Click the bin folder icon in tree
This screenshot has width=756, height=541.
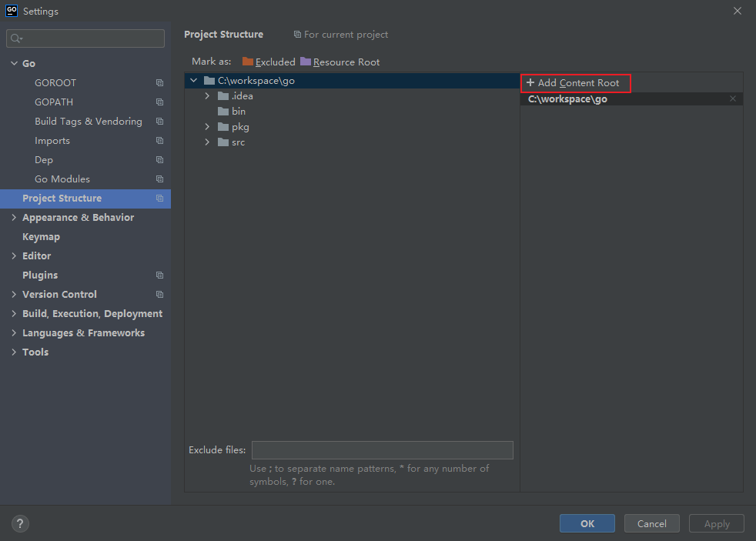pyautogui.click(x=223, y=112)
